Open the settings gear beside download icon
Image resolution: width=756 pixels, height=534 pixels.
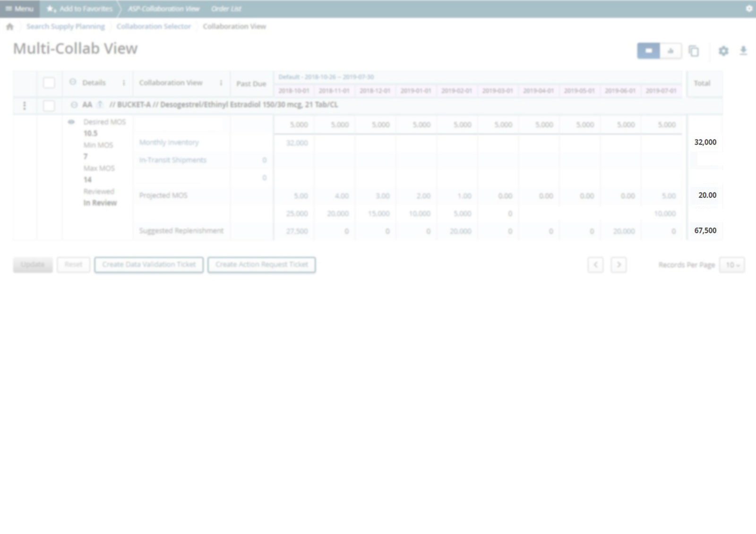pos(723,51)
